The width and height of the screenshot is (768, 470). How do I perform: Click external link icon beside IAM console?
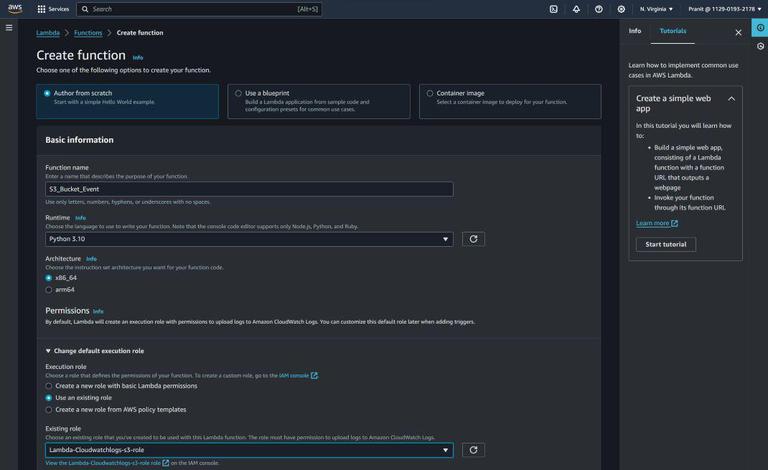click(x=314, y=376)
